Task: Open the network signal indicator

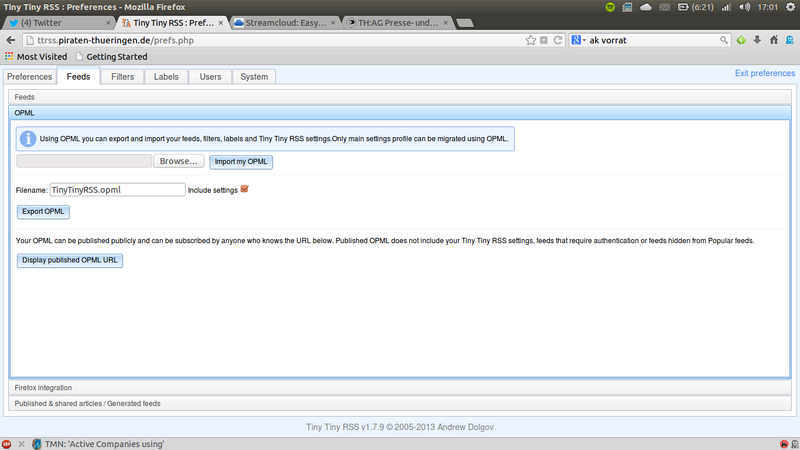Action: (x=726, y=7)
